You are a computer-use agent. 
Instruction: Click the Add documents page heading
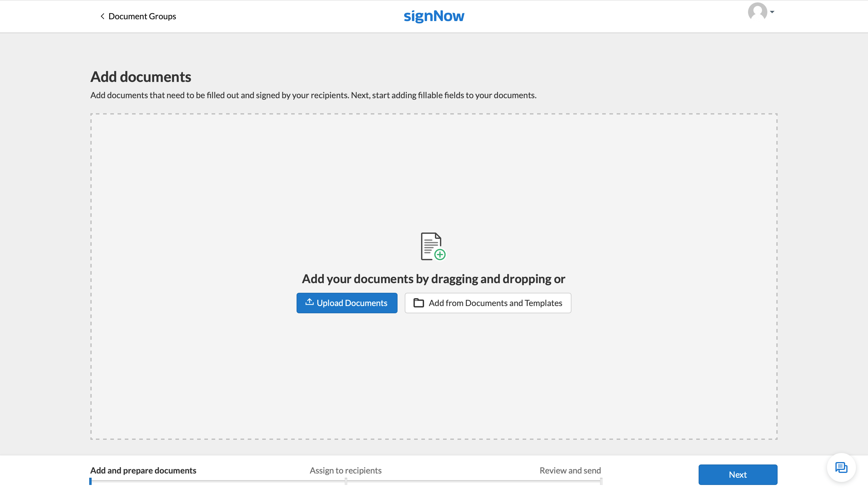click(140, 77)
